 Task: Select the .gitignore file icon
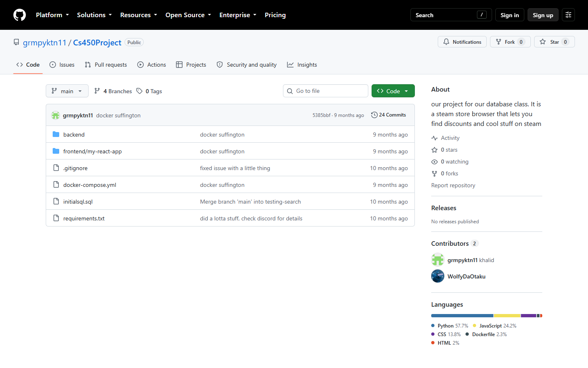coord(56,168)
